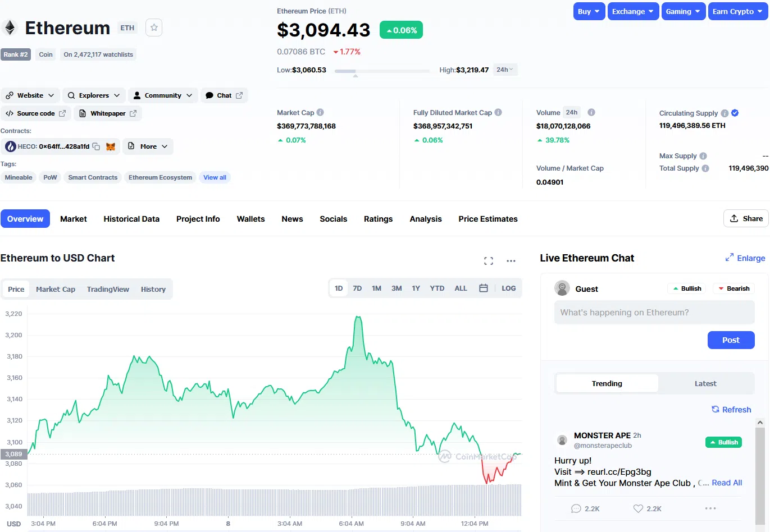
Task: Read All of MONSTER APE post
Action: click(727, 483)
